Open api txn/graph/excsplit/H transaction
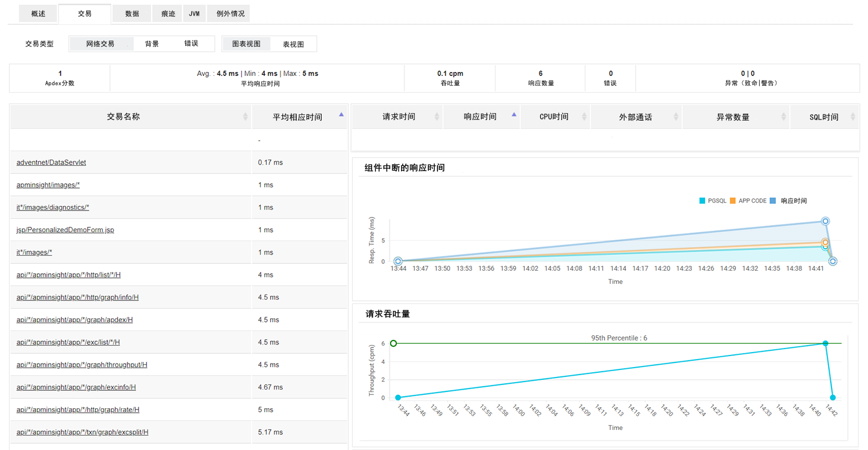 [x=82, y=432]
